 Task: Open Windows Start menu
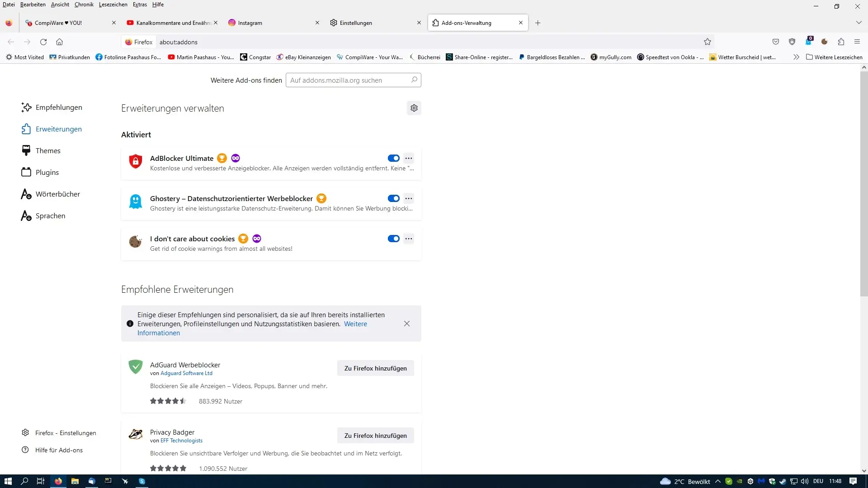tap(8, 481)
